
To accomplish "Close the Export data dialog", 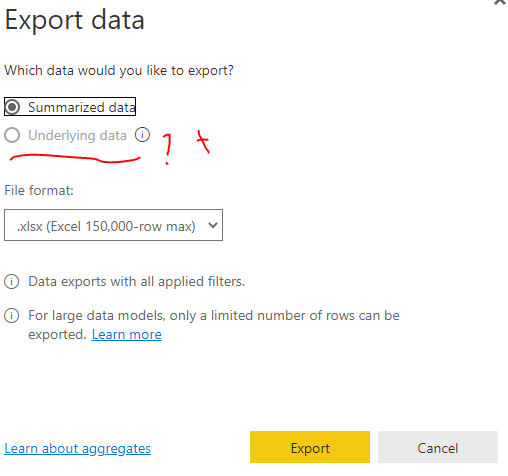I will [500, 2].
